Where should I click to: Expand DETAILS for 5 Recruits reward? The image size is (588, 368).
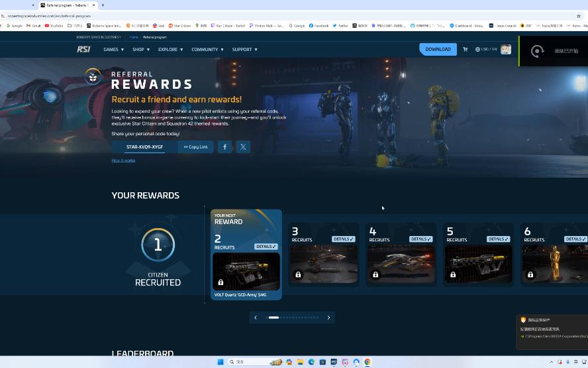tap(499, 239)
